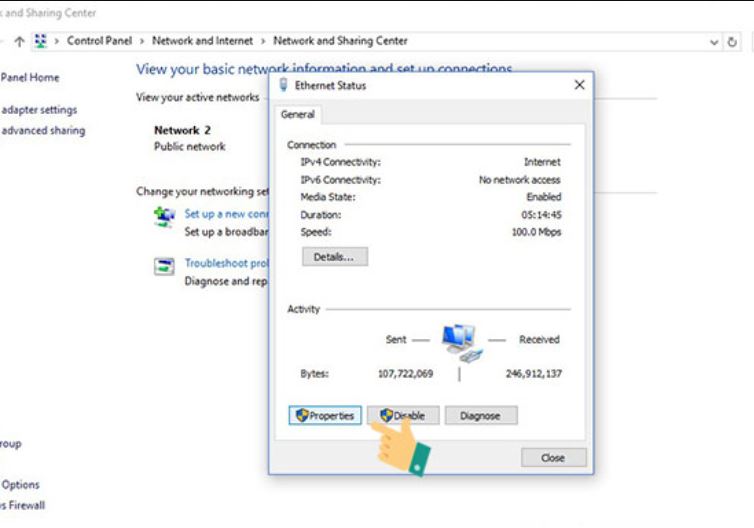Image resolution: width=754 pixels, height=528 pixels.
Task: Expand the chevron after Network and Internet
Action: point(263,41)
